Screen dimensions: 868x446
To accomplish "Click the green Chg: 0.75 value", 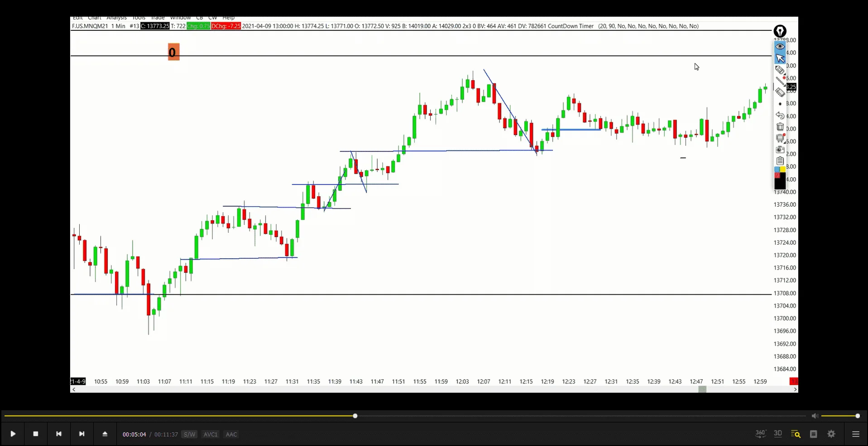I will (x=198, y=26).
